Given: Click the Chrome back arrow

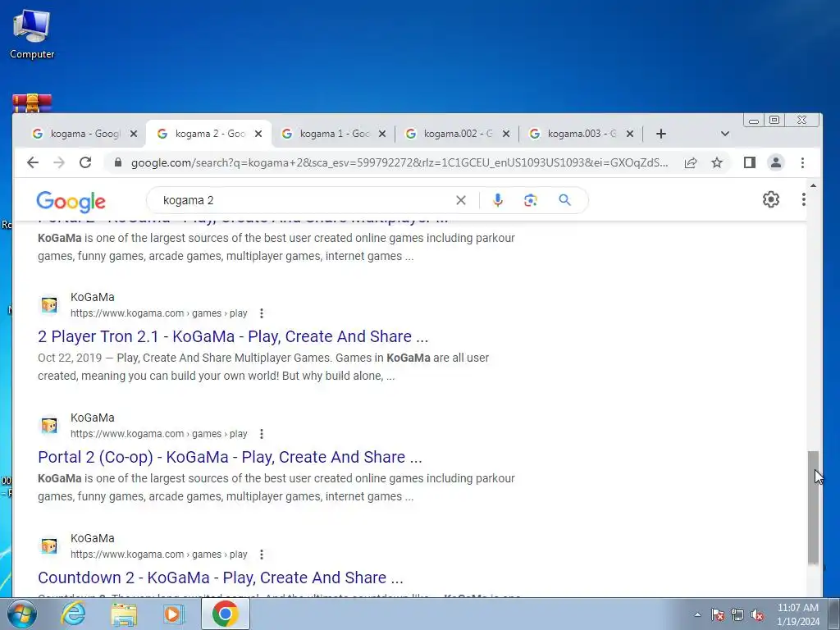Looking at the screenshot, I should click(x=33, y=162).
